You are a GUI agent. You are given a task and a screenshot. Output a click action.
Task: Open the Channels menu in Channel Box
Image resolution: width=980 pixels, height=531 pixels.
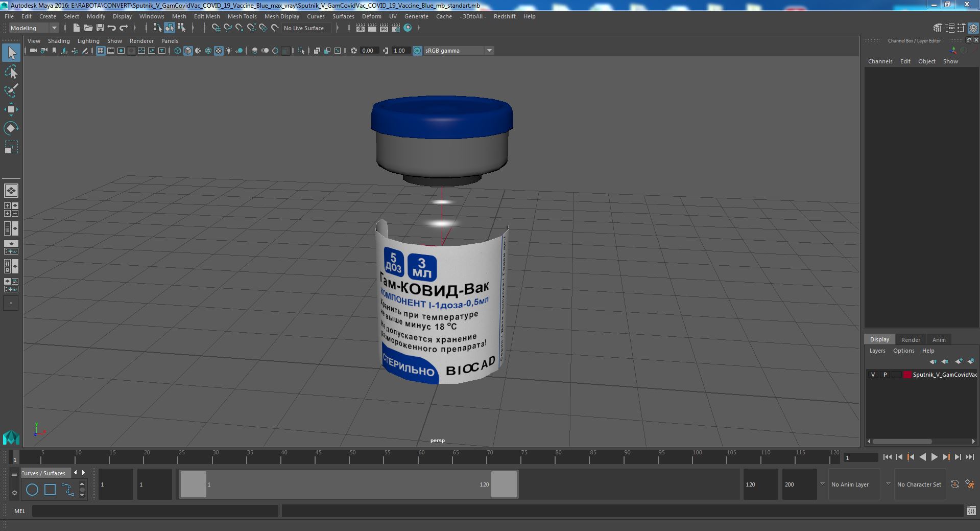pyautogui.click(x=880, y=61)
